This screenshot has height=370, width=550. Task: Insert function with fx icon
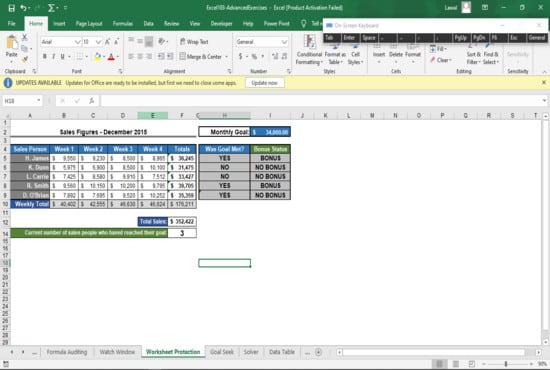point(92,101)
